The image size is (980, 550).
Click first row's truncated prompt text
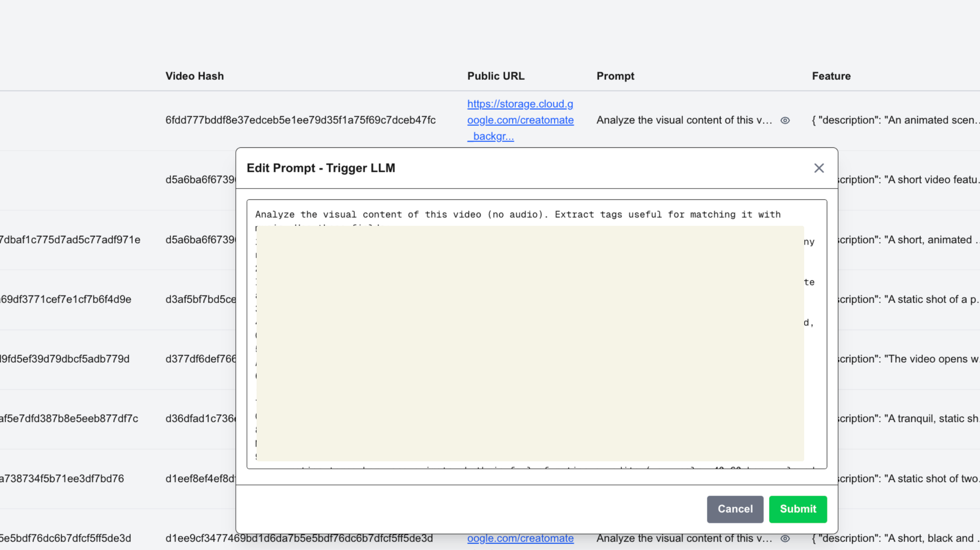(x=684, y=120)
